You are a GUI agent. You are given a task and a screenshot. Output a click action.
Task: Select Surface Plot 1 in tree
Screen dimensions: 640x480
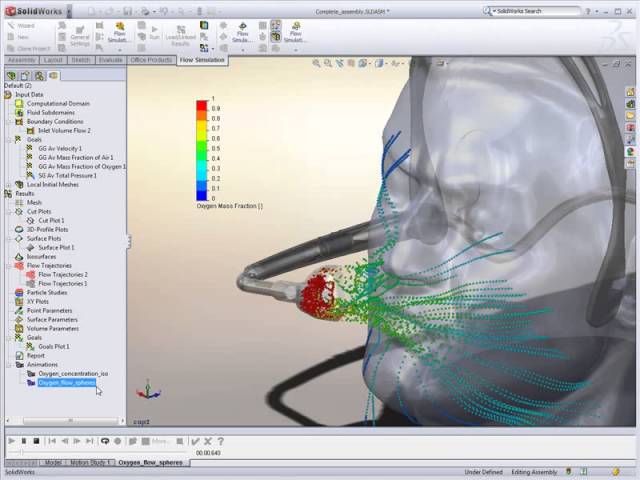[x=56, y=247]
